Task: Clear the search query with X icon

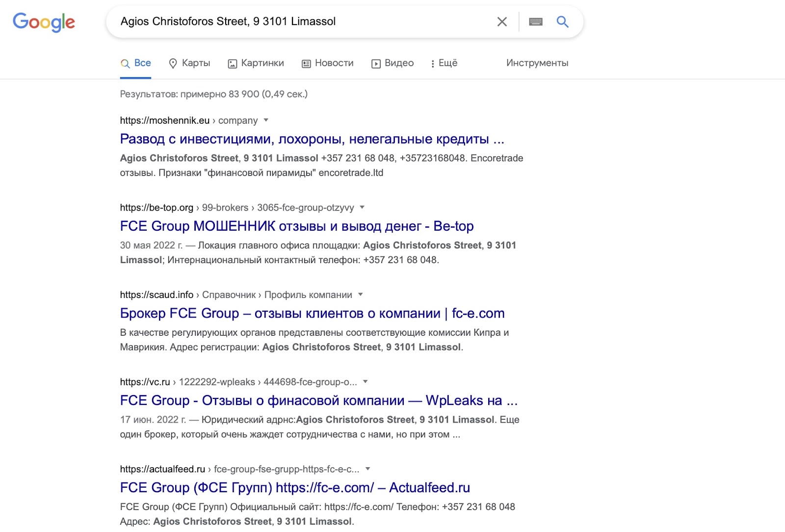Action: (502, 22)
